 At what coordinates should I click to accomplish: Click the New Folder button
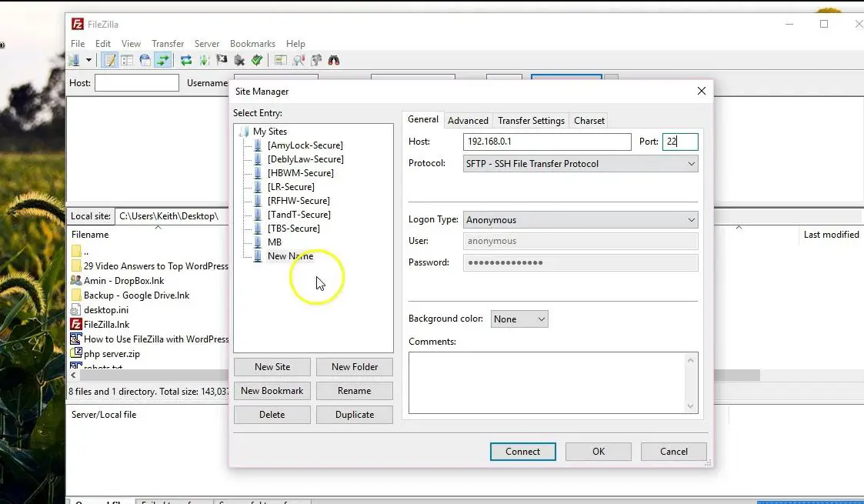(x=355, y=367)
